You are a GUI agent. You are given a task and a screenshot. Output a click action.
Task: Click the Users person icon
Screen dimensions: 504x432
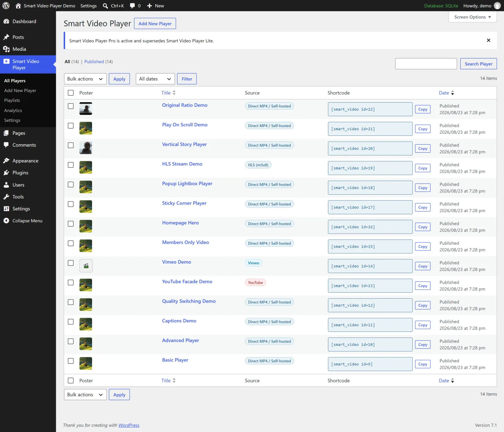pos(6,185)
